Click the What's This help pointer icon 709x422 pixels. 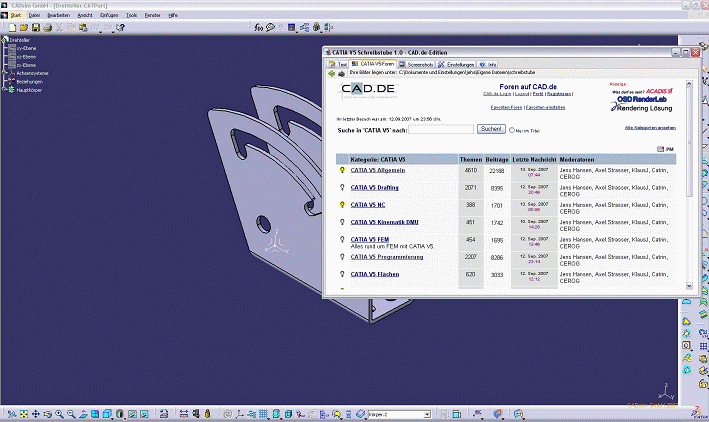(x=120, y=28)
